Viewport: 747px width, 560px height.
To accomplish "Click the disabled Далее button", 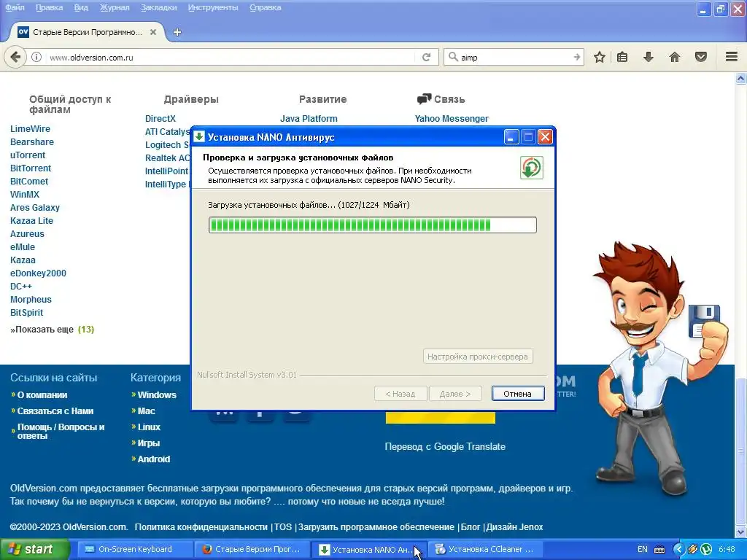I will click(455, 394).
